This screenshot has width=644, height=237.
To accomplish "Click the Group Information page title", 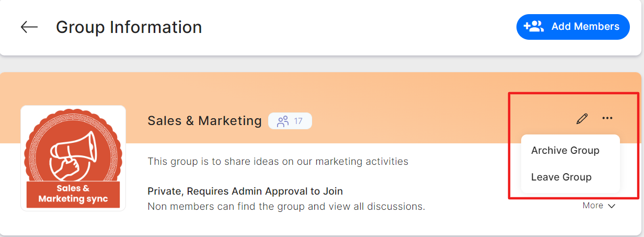I will 129,27.
